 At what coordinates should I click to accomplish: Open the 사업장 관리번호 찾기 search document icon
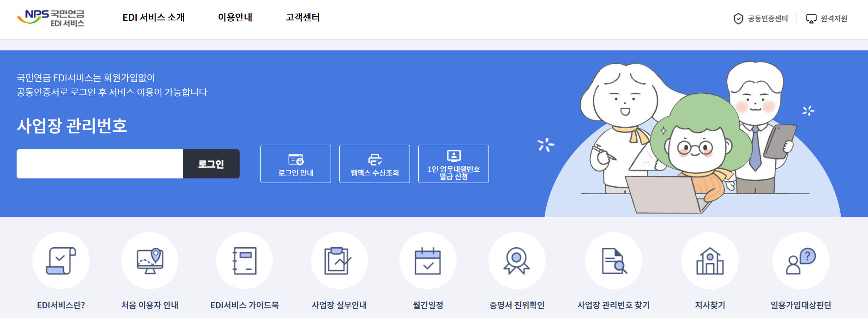point(614,261)
